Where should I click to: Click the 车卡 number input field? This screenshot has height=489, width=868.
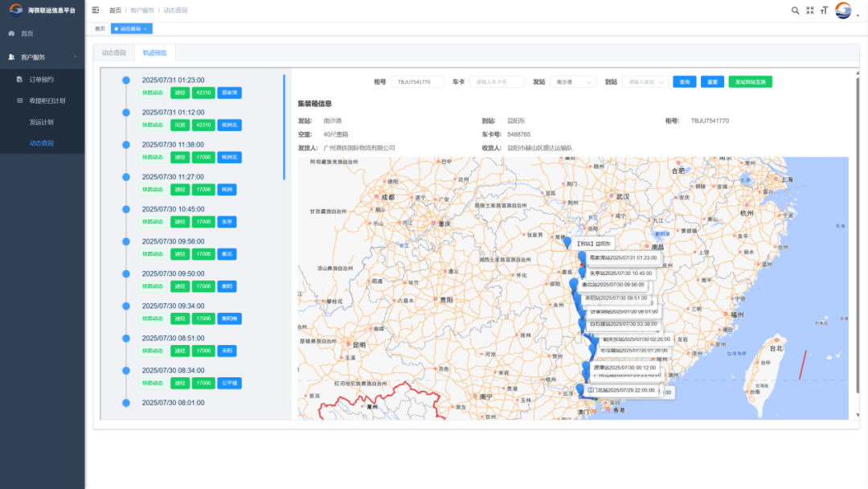click(497, 82)
